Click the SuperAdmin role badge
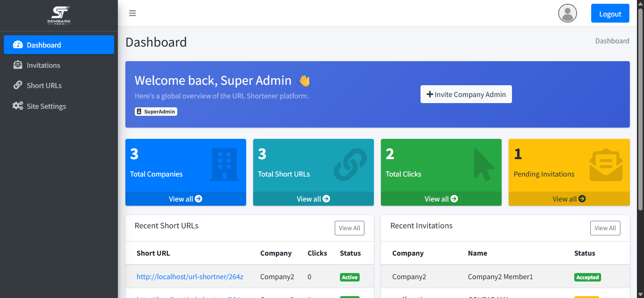 (x=156, y=112)
